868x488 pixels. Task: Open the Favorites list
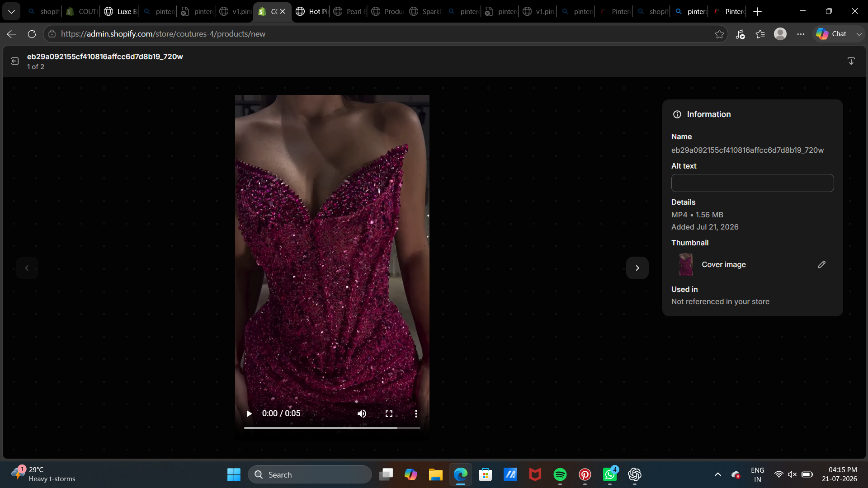click(x=760, y=34)
